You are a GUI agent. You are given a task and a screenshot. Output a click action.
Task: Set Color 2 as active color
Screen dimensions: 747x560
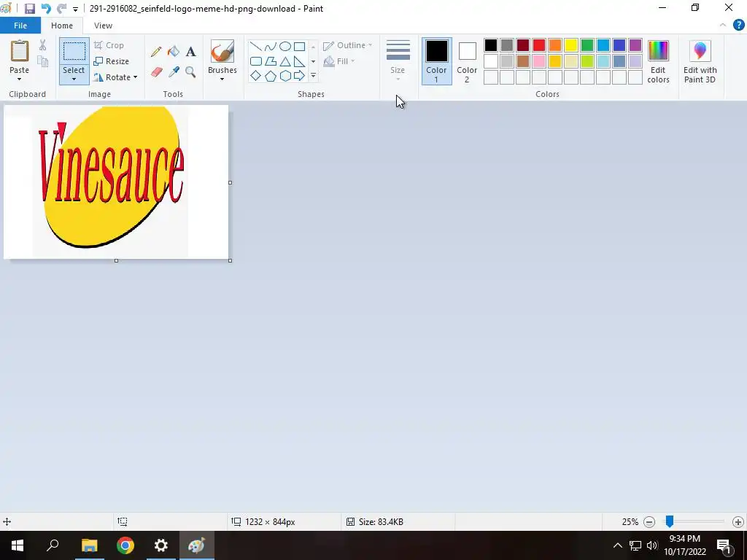coord(467,61)
